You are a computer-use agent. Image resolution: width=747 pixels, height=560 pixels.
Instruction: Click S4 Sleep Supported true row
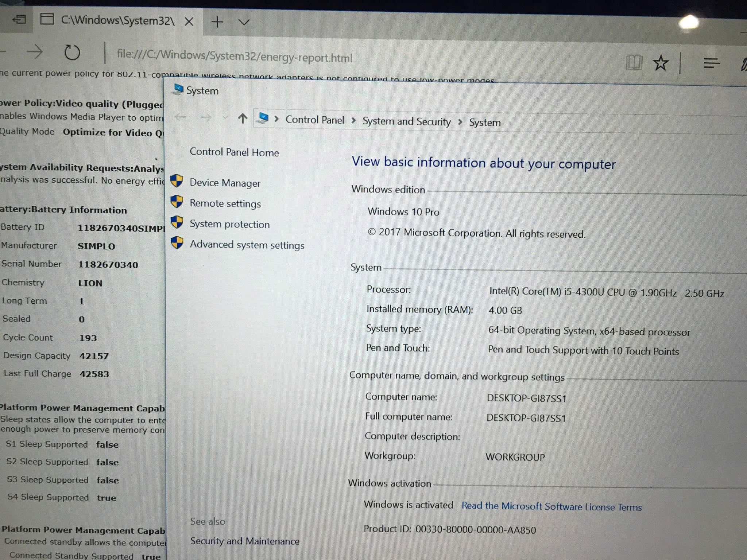pos(62,497)
